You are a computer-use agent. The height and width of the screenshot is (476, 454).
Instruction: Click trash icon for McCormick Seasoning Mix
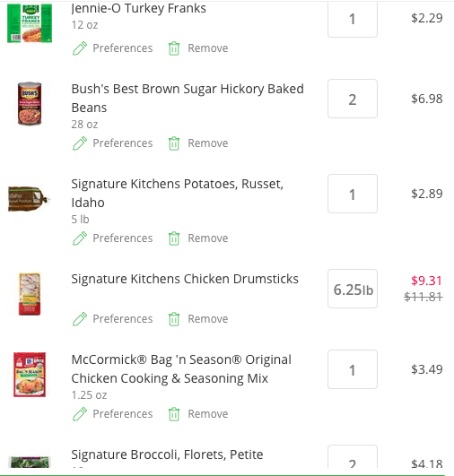(174, 414)
